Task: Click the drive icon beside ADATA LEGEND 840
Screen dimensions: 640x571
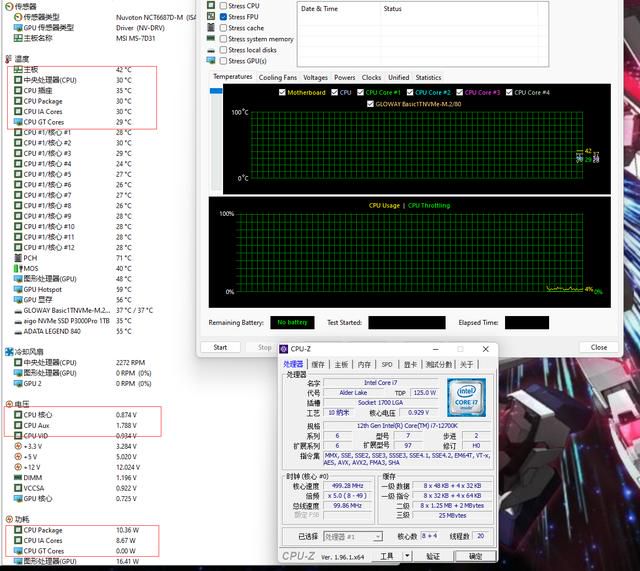Action: (x=18, y=332)
